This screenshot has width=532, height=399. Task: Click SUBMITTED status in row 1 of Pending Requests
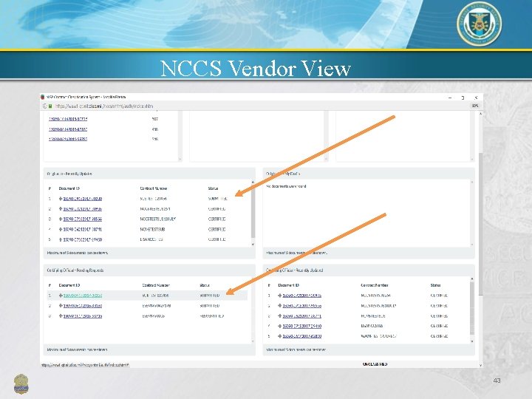pos(210,296)
